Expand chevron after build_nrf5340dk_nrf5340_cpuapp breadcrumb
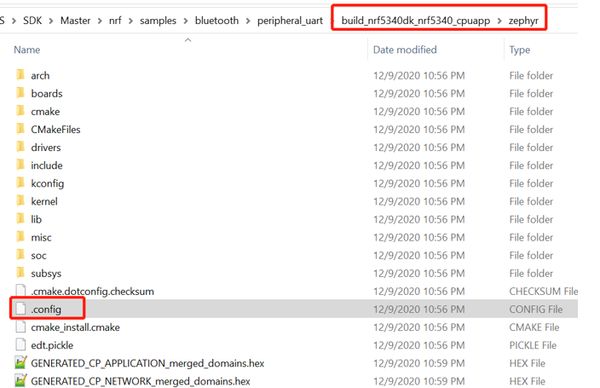Screen dimensions: 600x388 coord(499,21)
